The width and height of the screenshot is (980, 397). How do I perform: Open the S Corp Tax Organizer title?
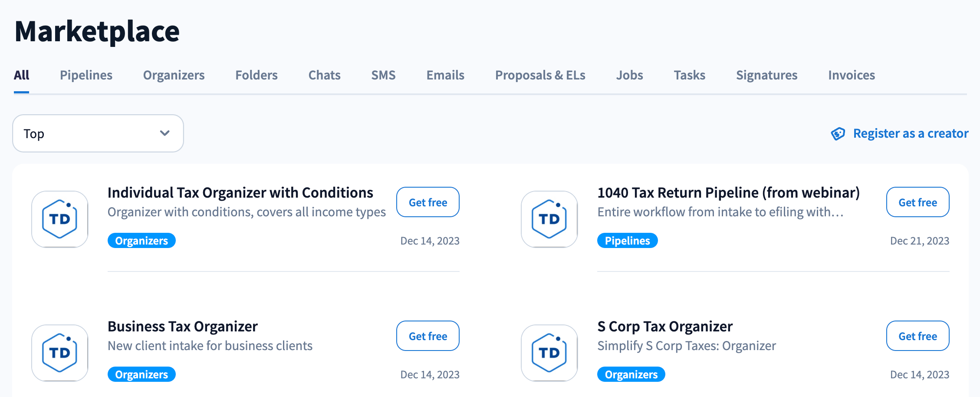coord(664,327)
